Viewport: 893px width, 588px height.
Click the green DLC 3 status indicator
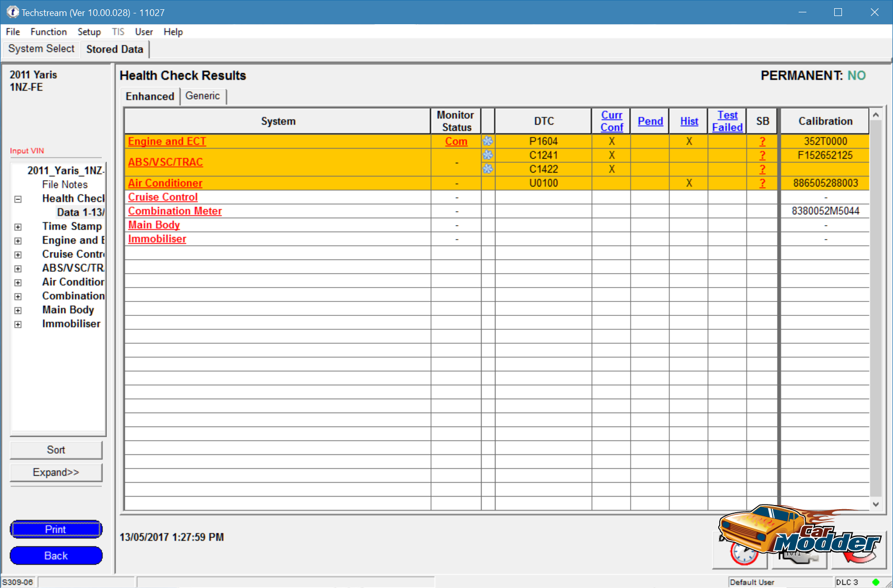(875, 582)
